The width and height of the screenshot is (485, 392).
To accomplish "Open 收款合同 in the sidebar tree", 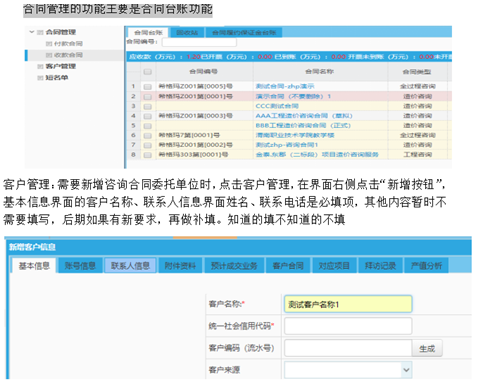I will click(x=68, y=55).
